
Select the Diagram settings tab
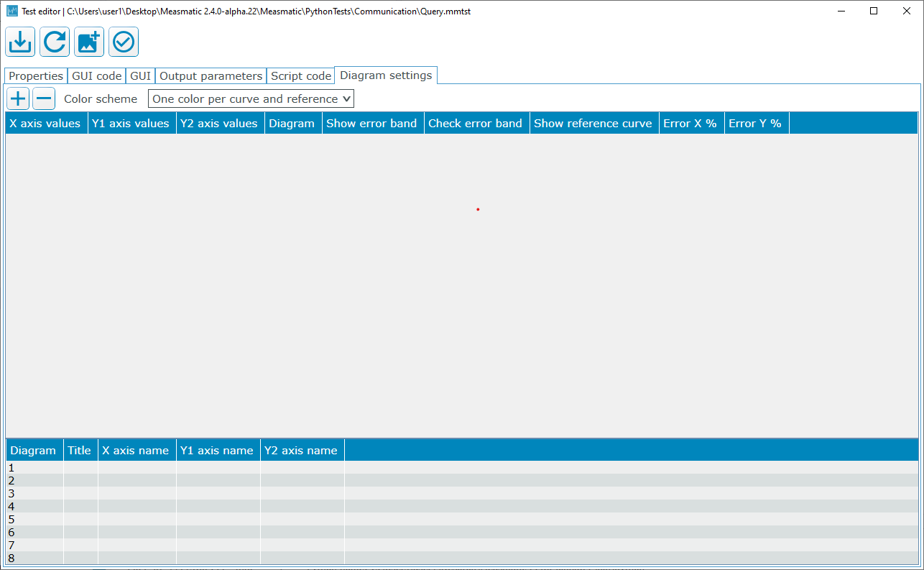click(x=386, y=75)
